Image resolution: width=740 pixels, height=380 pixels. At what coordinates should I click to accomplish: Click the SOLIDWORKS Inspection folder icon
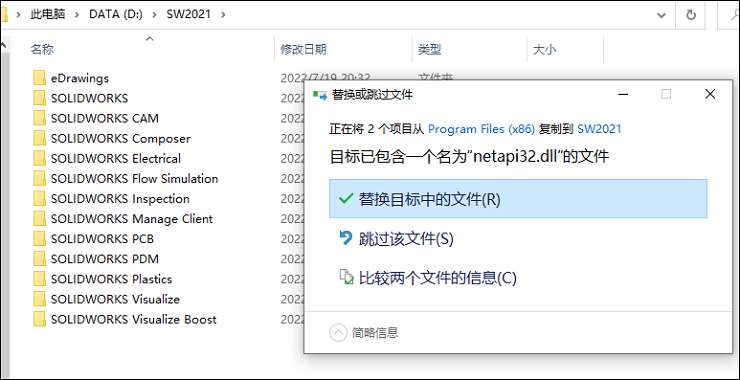click(x=39, y=199)
